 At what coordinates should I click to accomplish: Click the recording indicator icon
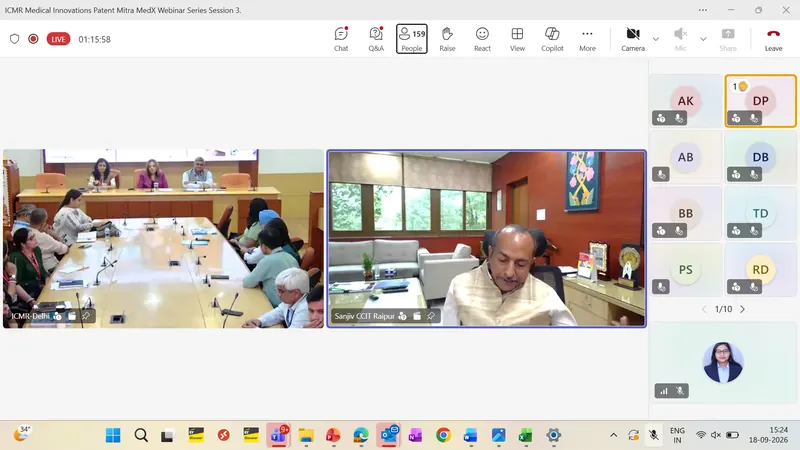(33, 39)
